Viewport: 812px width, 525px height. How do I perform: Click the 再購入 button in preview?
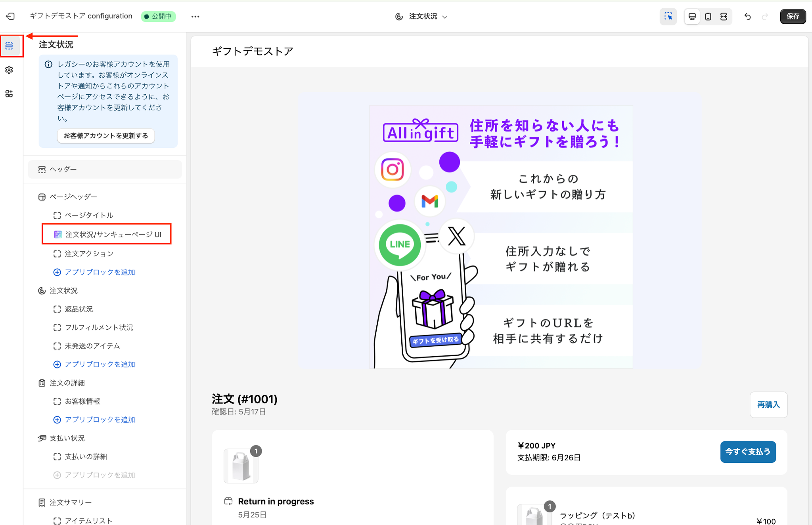[x=768, y=405]
